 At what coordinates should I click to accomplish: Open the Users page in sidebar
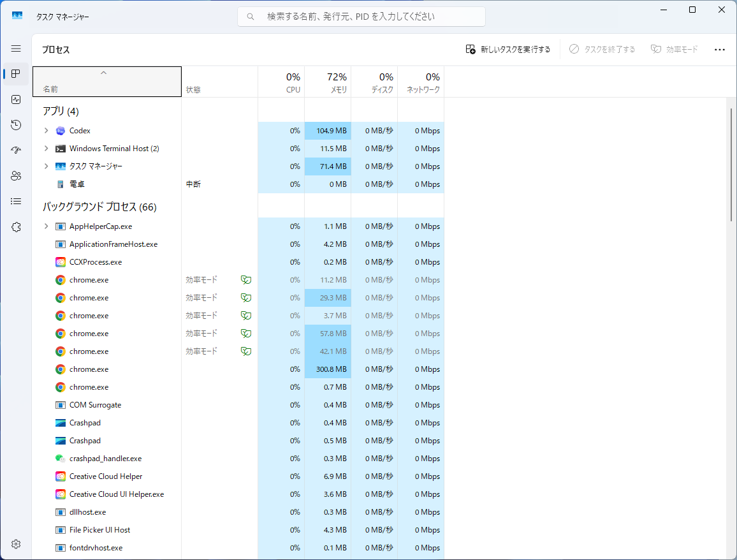pos(16,175)
